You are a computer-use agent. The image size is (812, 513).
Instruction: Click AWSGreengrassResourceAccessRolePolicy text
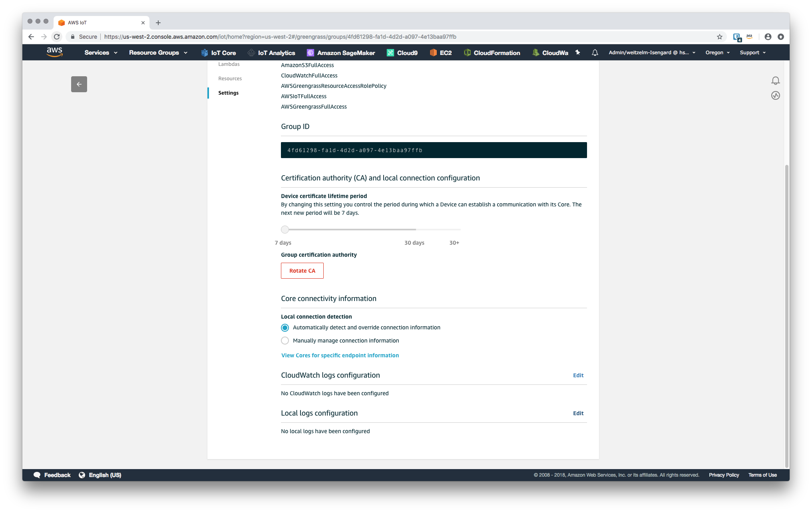[334, 86]
